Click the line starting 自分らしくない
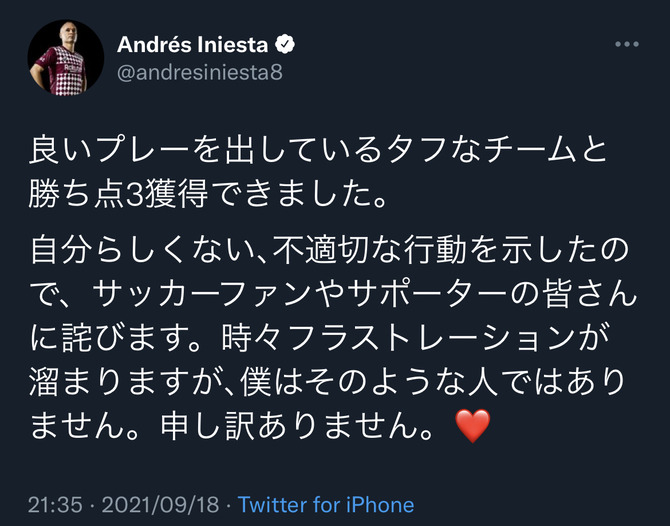Viewport: 670px width, 526px height. point(329,250)
